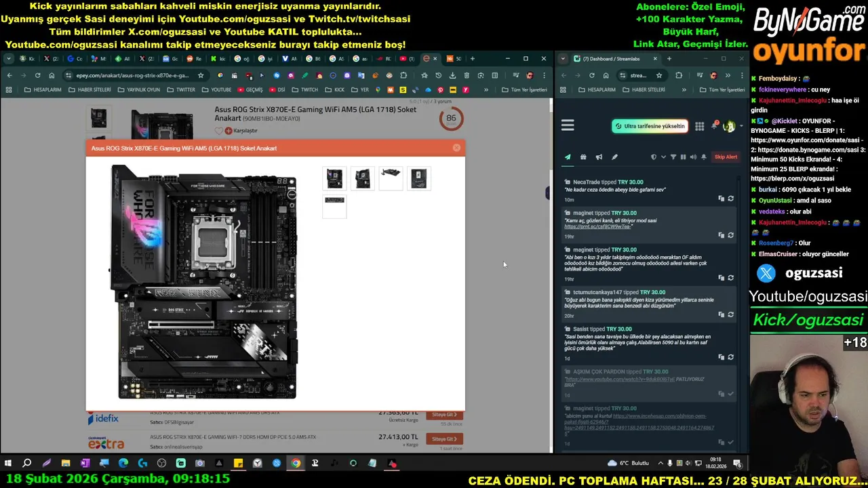
Task: Open KICK bookmarks folder
Action: 335,89
